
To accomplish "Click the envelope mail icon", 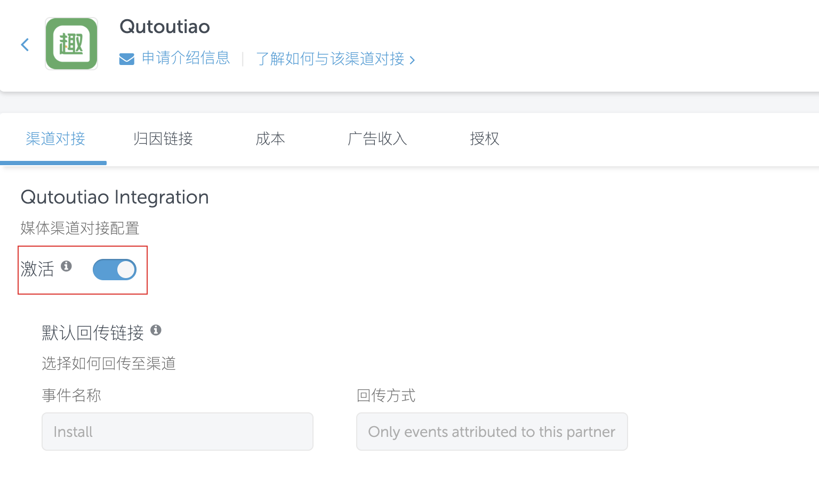I will click(127, 59).
